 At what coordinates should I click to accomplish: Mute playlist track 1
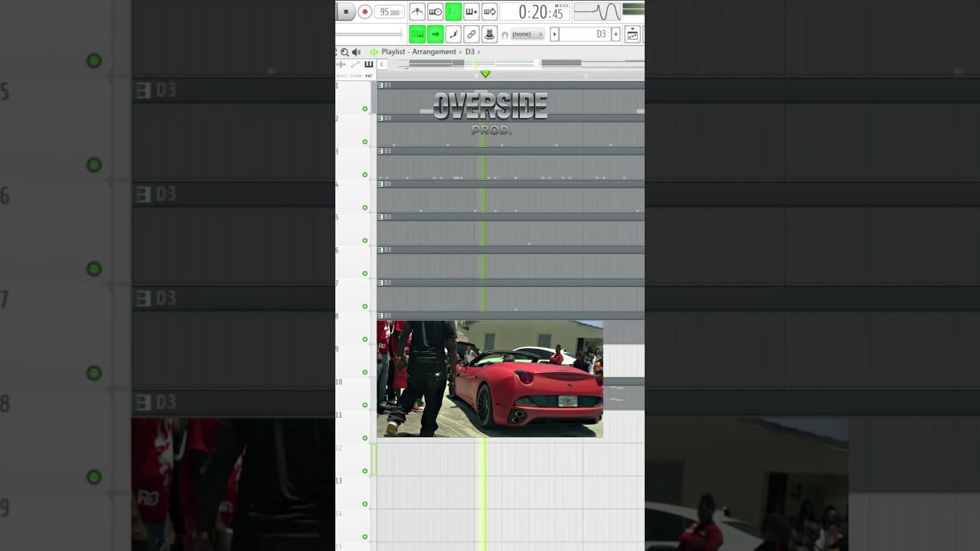pyautogui.click(x=365, y=109)
